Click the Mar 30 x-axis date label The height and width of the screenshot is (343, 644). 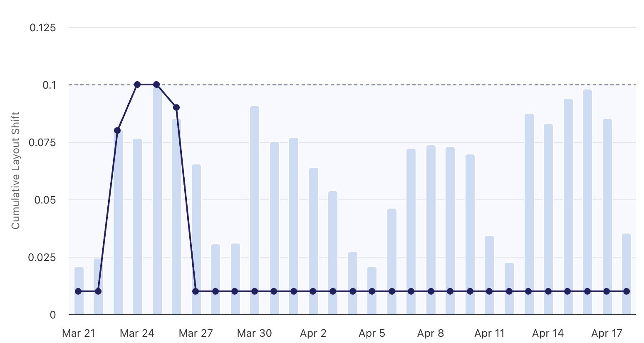coord(255,333)
